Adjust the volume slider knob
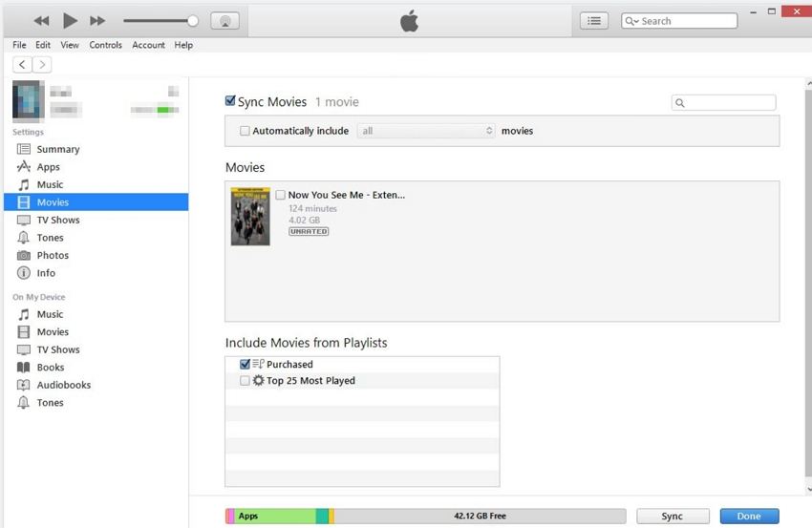Viewport: 812px width, 528px height. (193, 21)
